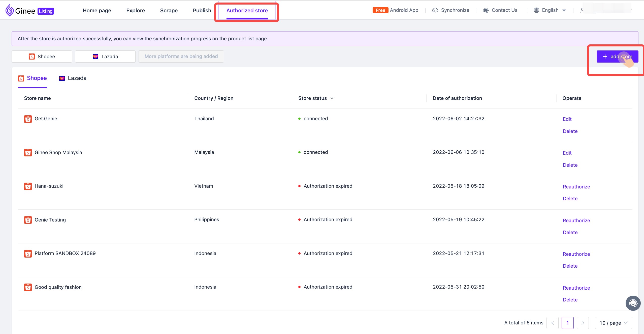Click the user account icon
Screen dimensions: 644x334
[x=582, y=10]
